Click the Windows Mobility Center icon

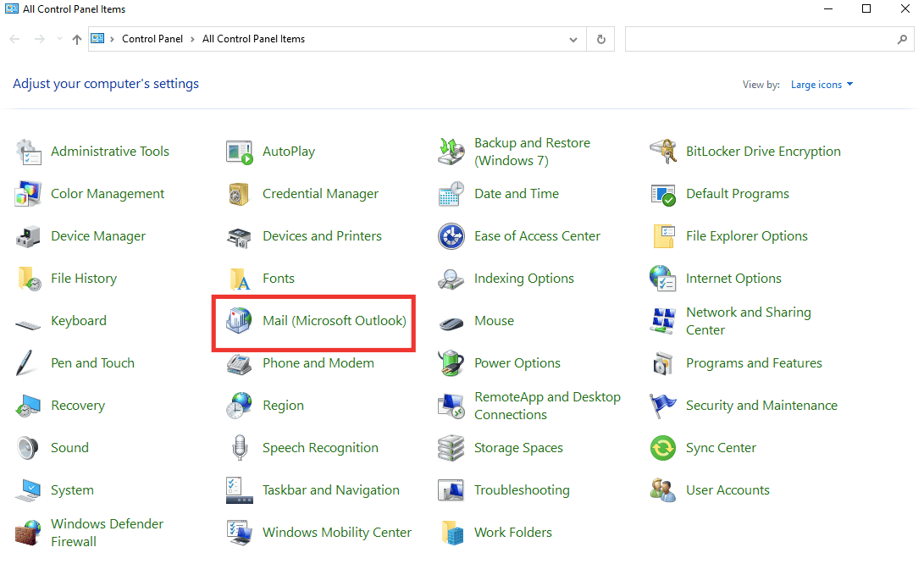239,533
